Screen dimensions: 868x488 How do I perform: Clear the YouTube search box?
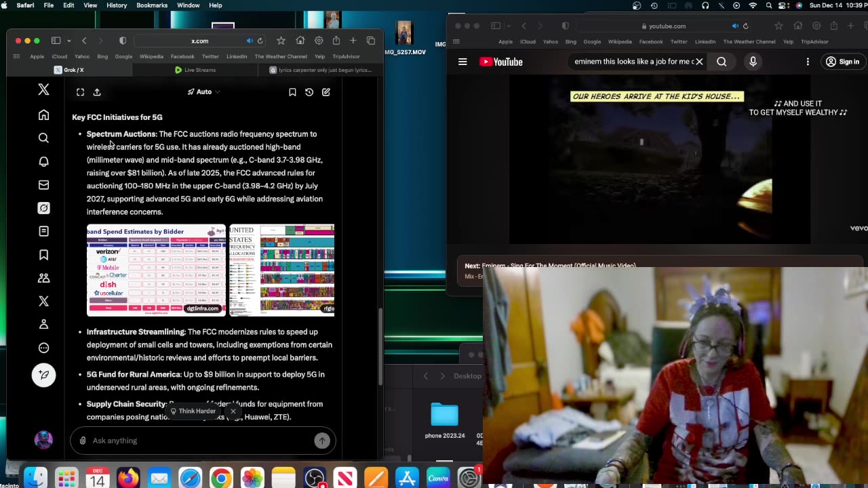(x=699, y=62)
